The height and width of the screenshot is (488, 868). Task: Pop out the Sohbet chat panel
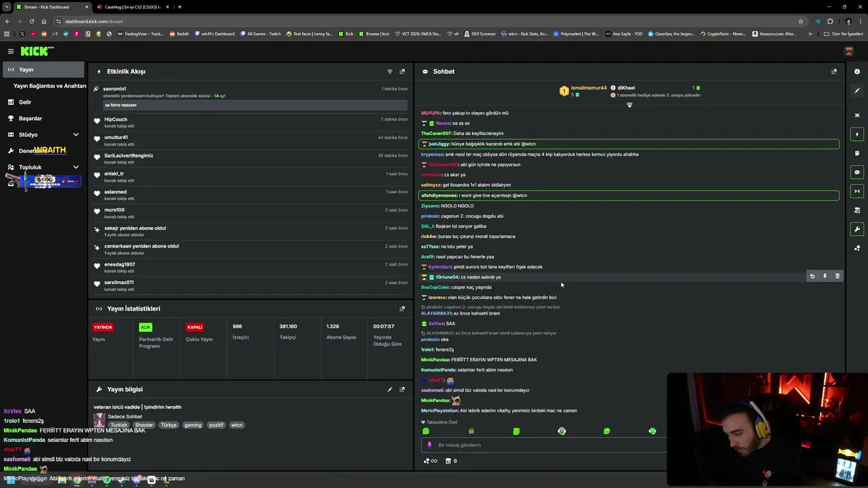click(834, 71)
